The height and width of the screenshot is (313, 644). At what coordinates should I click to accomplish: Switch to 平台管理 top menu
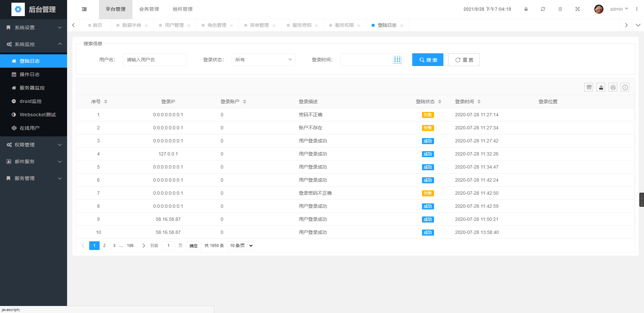116,9
